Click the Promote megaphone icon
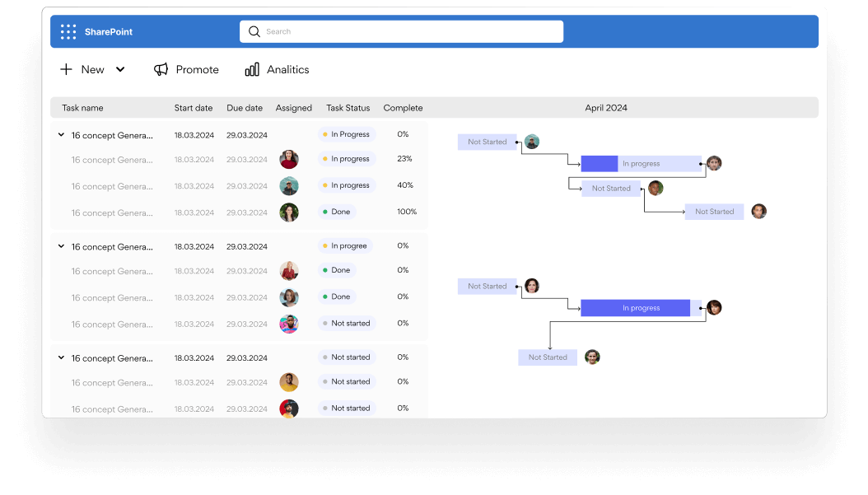Viewport: 868px width, 495px height. click(161, 69)
